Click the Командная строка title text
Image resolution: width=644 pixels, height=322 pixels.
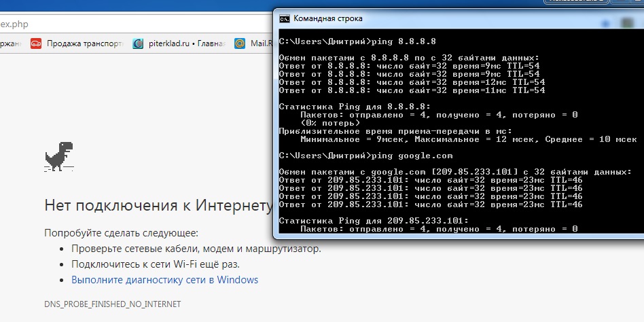coord(327,18)
